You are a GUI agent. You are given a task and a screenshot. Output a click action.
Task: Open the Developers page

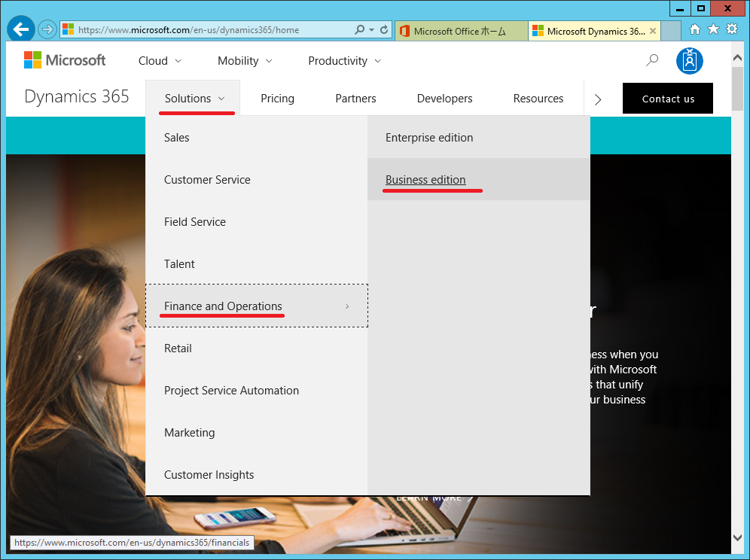click(x=444, y=99)
